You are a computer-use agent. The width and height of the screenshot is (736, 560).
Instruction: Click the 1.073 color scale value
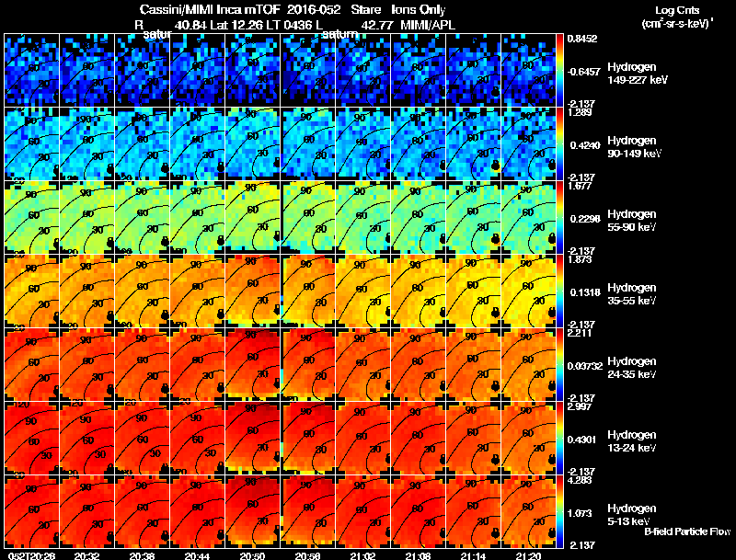click(x=582, y=513)
